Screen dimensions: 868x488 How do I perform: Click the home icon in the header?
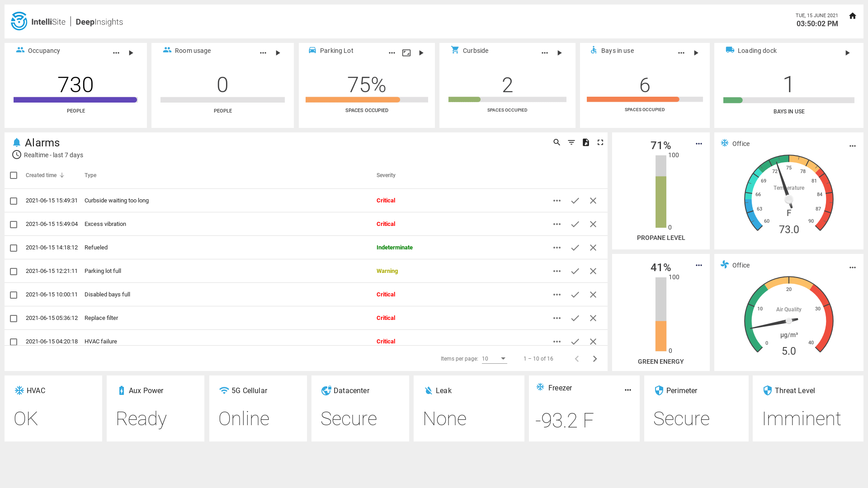852,16
